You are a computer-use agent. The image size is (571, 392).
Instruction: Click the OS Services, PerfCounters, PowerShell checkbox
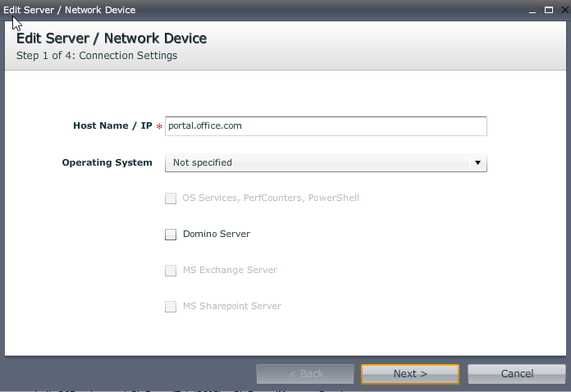[171, 198]
